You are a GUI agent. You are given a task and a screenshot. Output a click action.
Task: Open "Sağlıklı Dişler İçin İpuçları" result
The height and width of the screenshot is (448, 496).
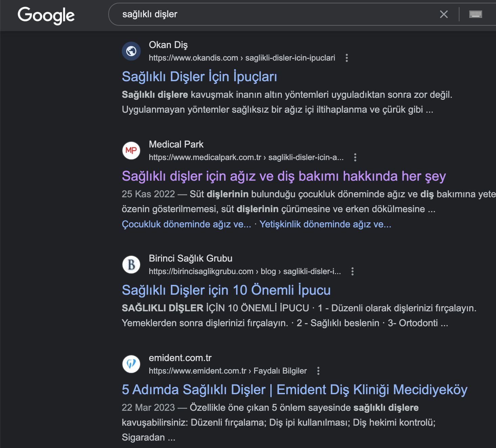199,76
